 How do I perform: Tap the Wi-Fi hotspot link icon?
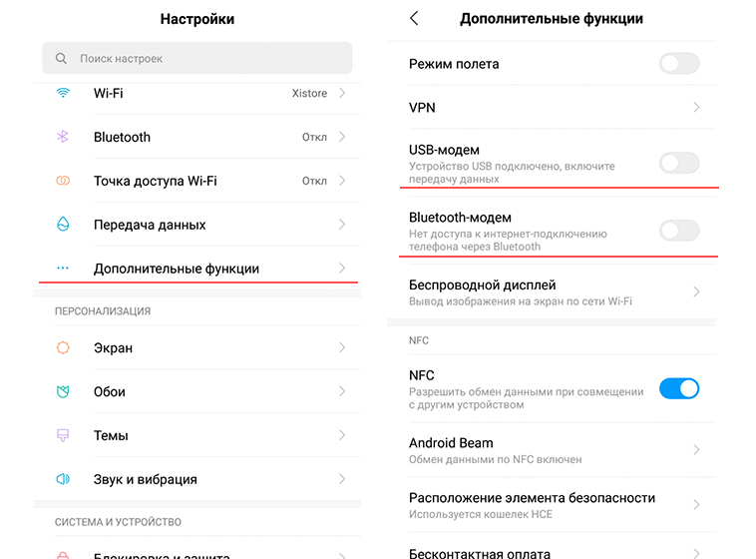63,181
